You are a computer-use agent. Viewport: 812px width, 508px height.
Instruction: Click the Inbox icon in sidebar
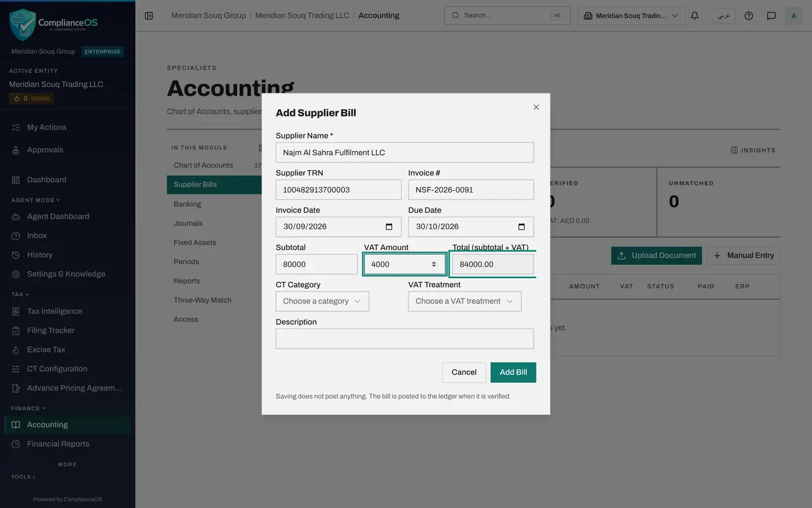click(16, 236)
